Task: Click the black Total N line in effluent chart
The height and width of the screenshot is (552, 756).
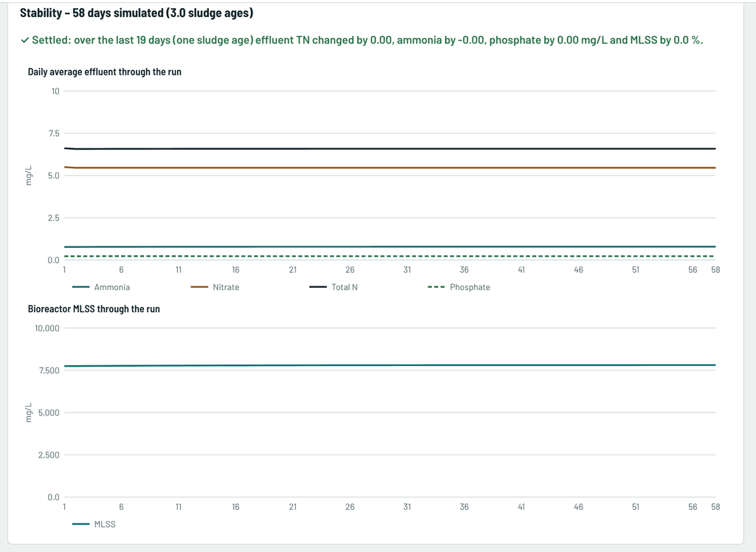Action: point(390,148)
